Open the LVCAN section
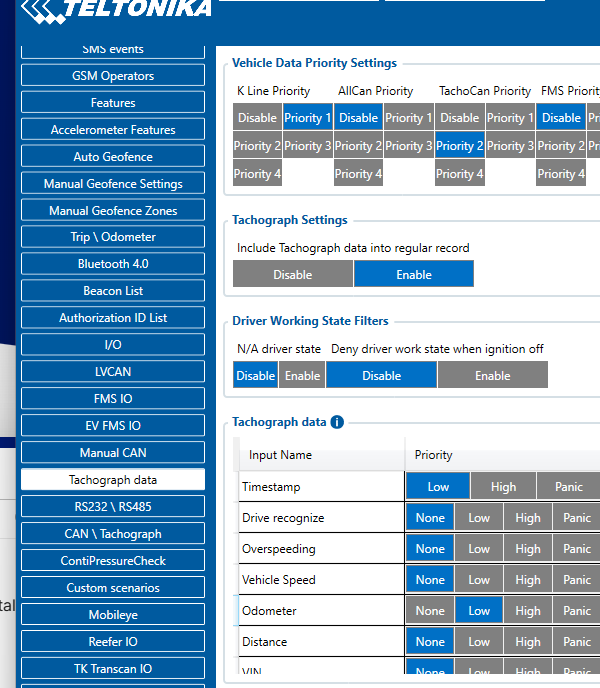The width and height of the screenshot is (600, 688). click(113, 372)
